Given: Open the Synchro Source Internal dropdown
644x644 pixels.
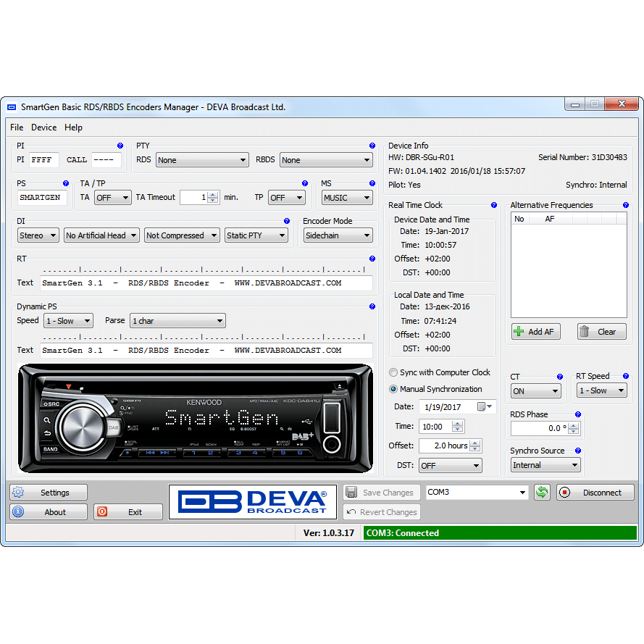Looking at the screenshot, I should point(545,465).
